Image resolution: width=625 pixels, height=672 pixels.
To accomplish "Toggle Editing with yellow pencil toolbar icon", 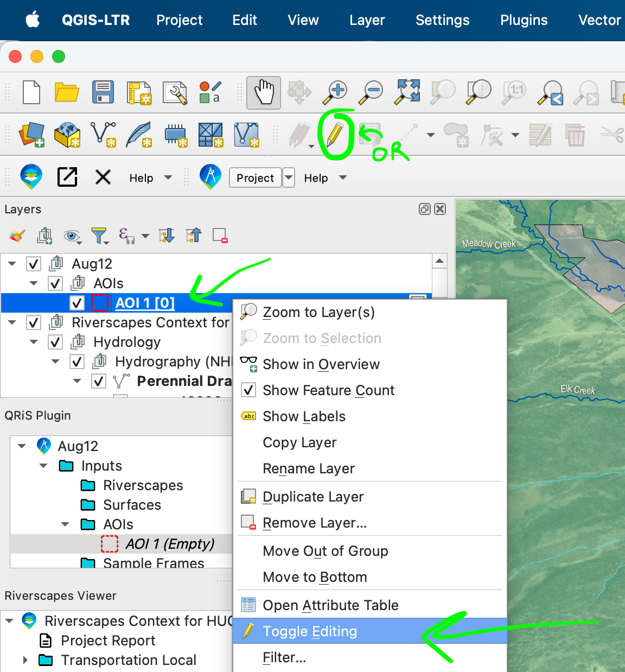I will coord(335,134).
